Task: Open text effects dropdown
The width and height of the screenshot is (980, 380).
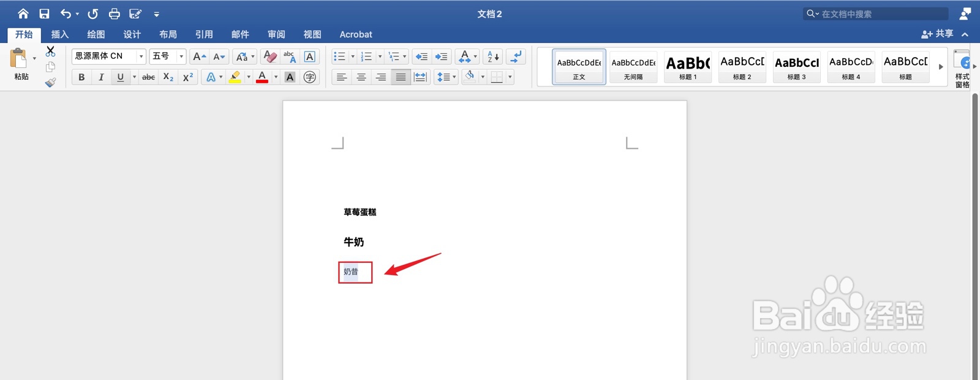Action: (214, 77)
